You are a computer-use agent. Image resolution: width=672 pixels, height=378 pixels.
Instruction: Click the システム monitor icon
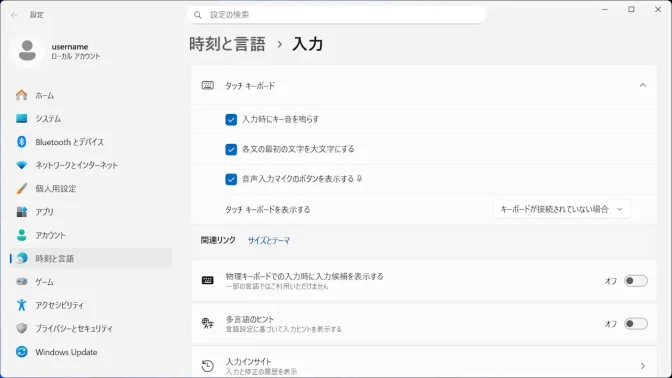click(x=21, y=118)
